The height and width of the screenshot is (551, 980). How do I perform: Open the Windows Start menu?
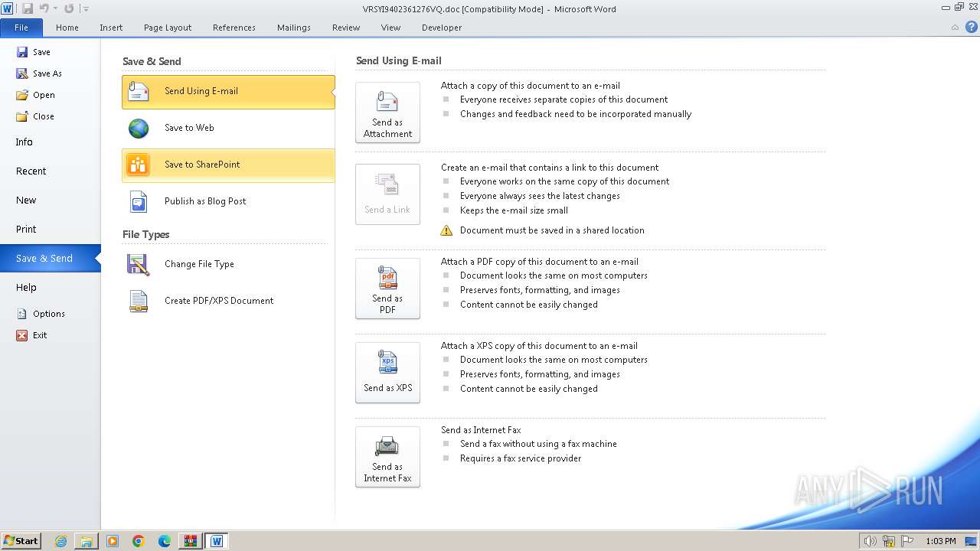point(21,541)
